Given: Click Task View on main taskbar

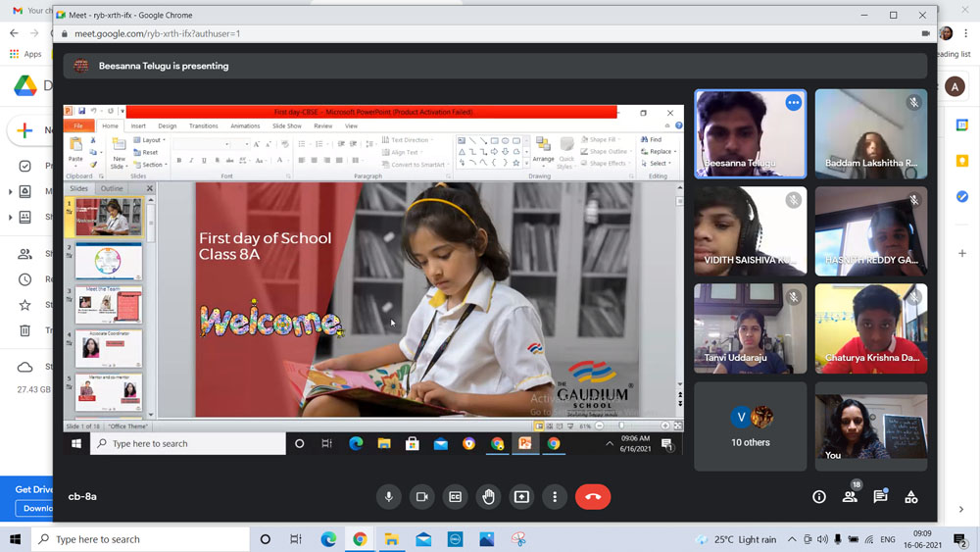Looking at the screenshot, I should (x=296, y=539).
